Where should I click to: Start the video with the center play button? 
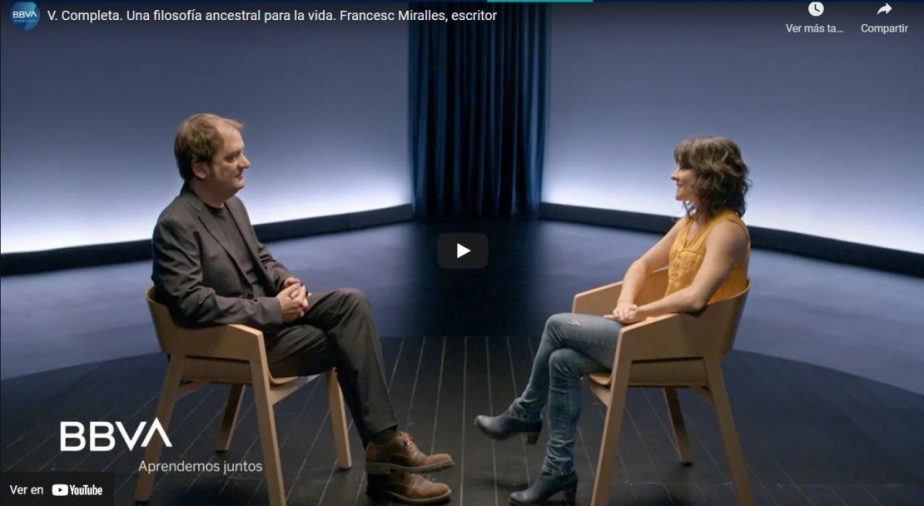(x=463, y=251)
